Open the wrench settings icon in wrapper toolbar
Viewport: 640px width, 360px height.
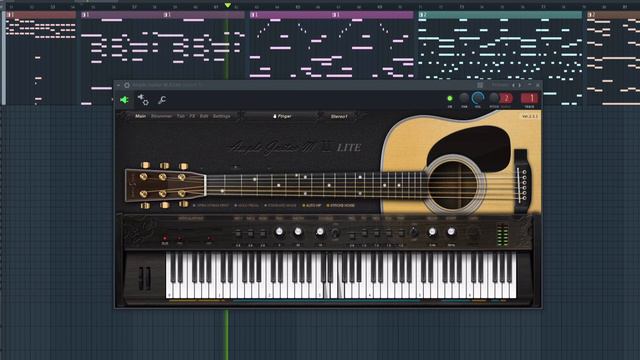coord(162,100)
